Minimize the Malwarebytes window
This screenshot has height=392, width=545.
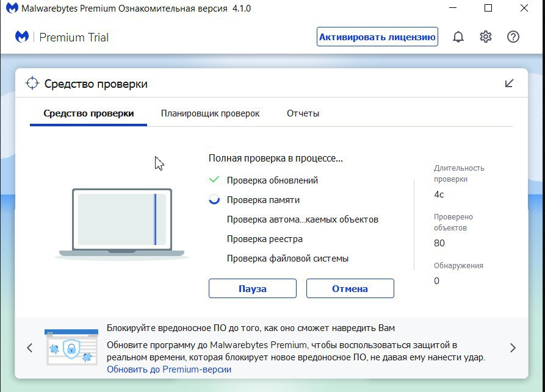click(453, 8)
